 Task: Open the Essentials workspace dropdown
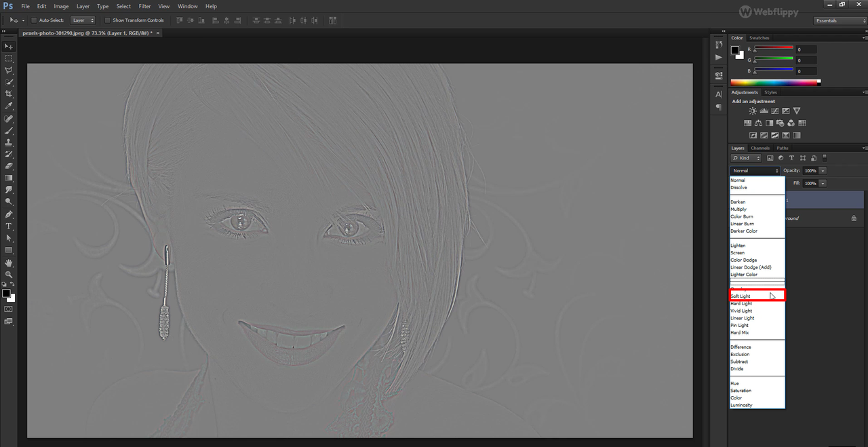pyautogui.click(x=840, y=20)
